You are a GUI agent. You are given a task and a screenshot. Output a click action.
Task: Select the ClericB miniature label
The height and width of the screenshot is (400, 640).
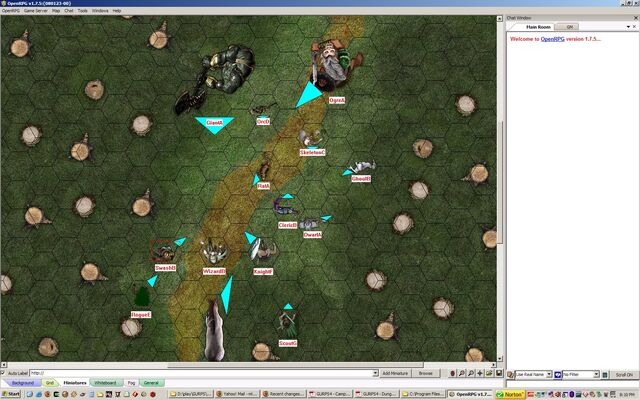pos(287,225)
